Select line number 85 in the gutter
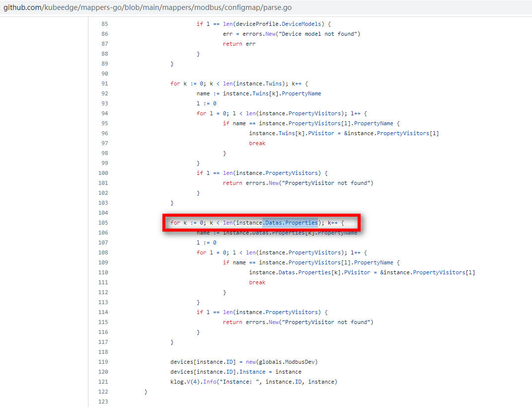Screen dimensions: 532x407 103,23
